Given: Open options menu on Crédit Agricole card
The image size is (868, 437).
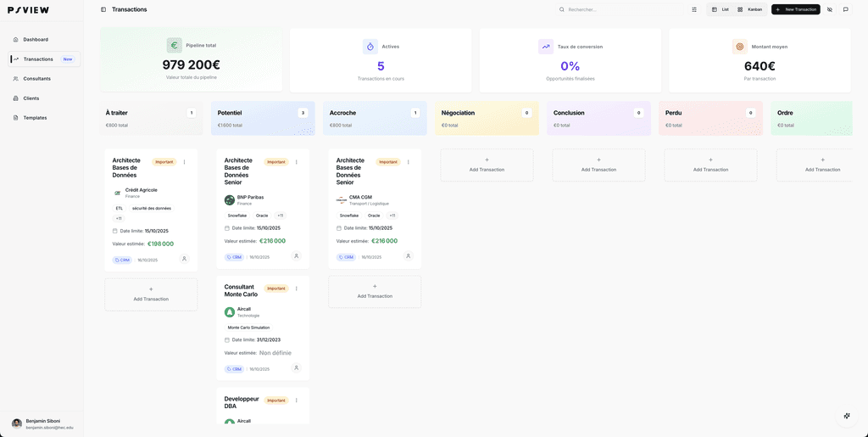Looking at the screenshot, I should (184, 162).
